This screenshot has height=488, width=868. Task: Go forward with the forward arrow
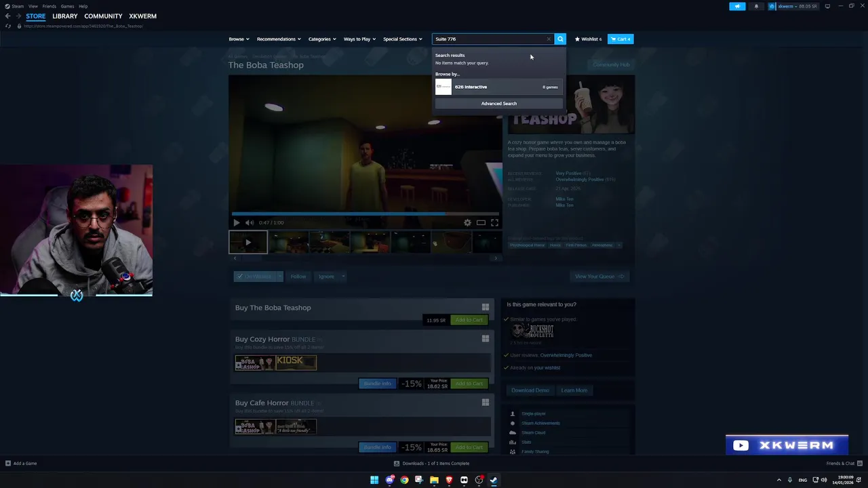click(x=18, y=16)
